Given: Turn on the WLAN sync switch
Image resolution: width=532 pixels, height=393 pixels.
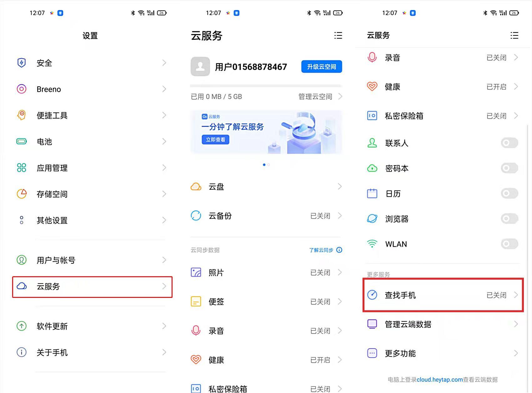Looking at the screenshot, I should pos(509,244).
